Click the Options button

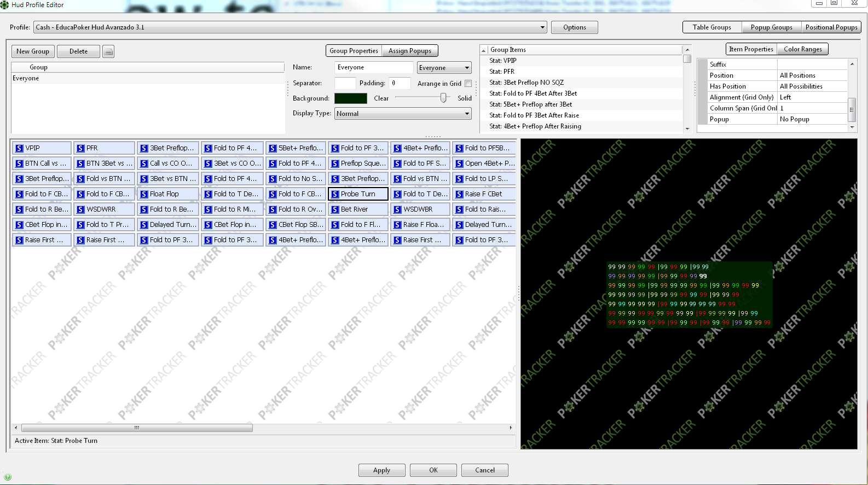[x=574, y=27]
